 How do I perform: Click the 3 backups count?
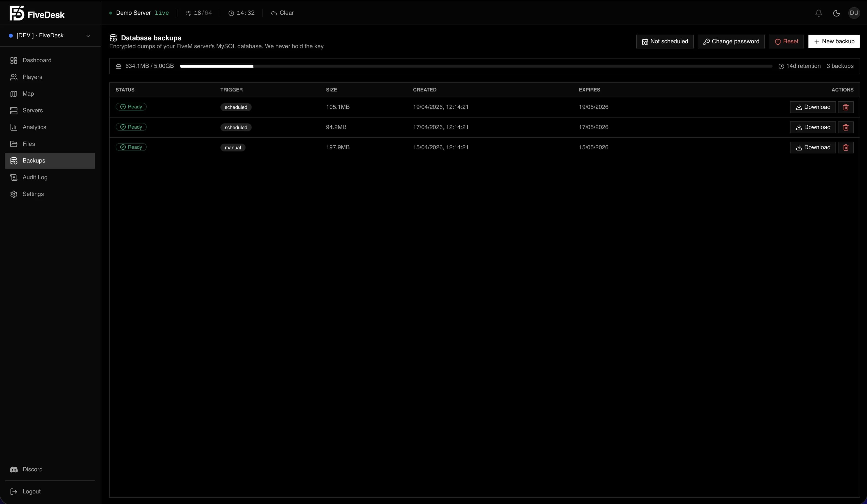pos(840,66)
